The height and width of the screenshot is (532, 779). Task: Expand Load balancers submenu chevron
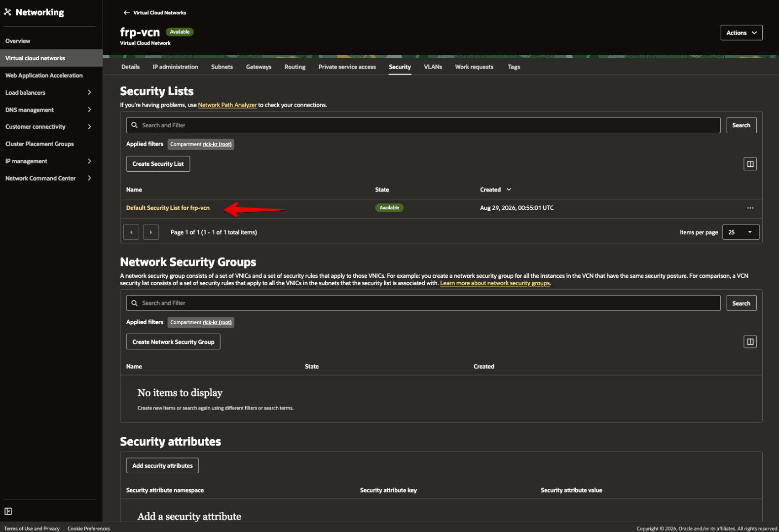click(x=89, y=92)
